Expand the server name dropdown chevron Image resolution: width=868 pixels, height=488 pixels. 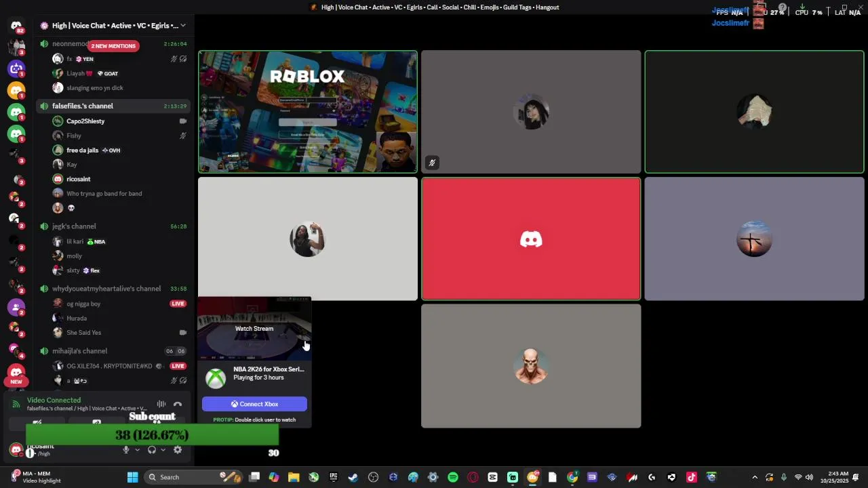point(182,26)
